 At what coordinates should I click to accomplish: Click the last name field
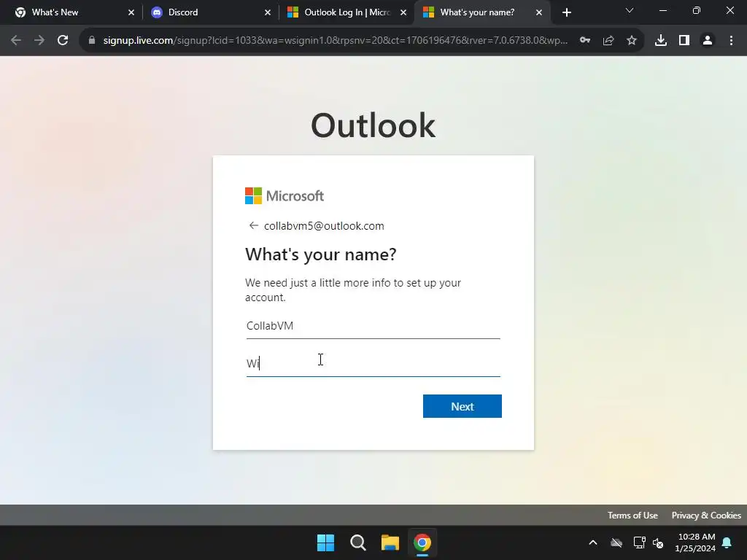pos(373,363)
